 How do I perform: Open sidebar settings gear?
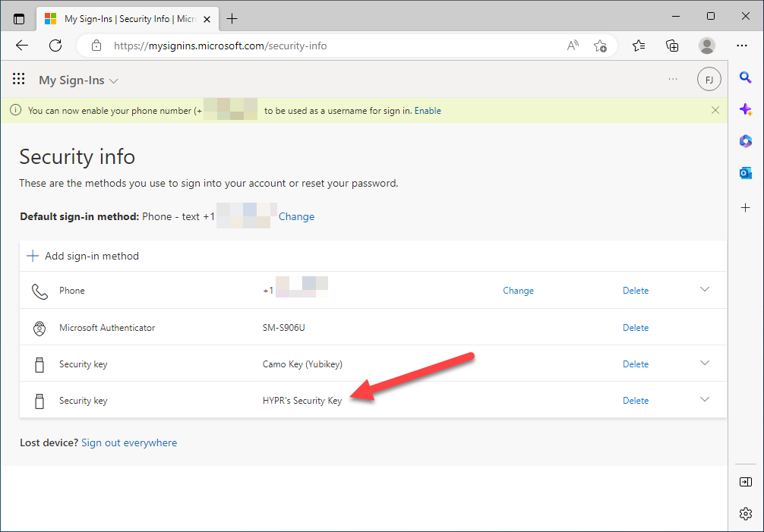746,514
